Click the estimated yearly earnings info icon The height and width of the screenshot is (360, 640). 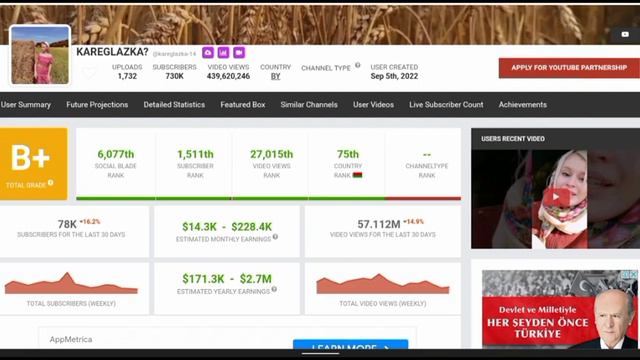[x=274, y=289]
